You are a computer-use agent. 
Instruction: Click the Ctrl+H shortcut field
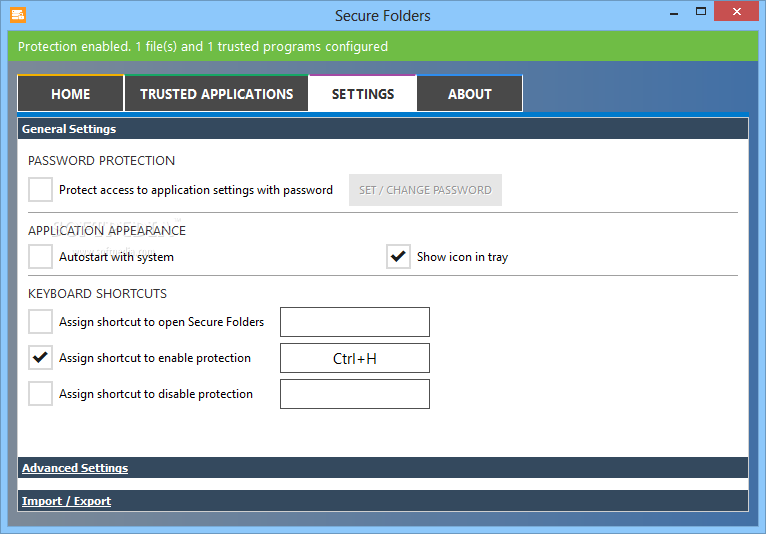(355, 358)
